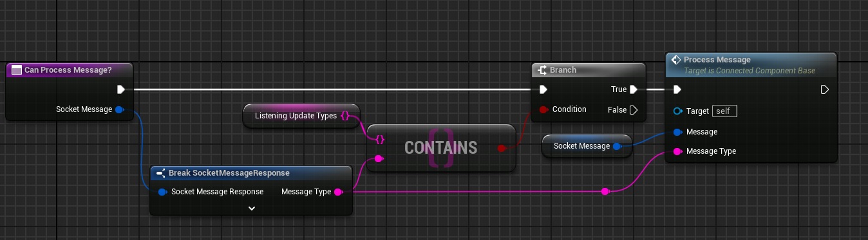
Task: Click the CONTAINS node set input pin
Action: tap(380, 139)
